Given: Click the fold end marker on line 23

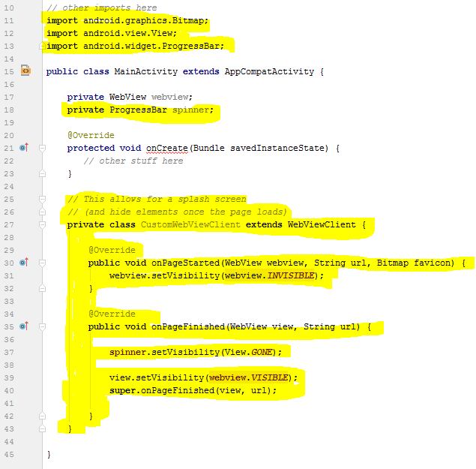Looking at the screenshot, I should [42, 173].
